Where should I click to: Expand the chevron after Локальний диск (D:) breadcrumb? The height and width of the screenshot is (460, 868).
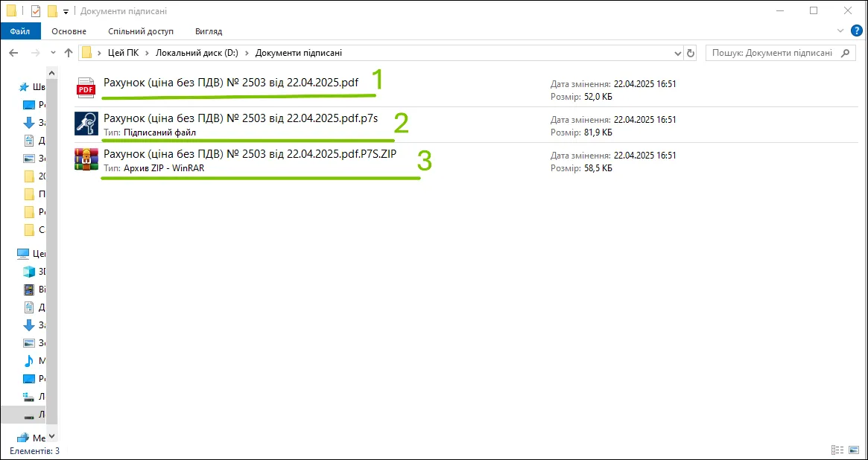coord(247,53)
